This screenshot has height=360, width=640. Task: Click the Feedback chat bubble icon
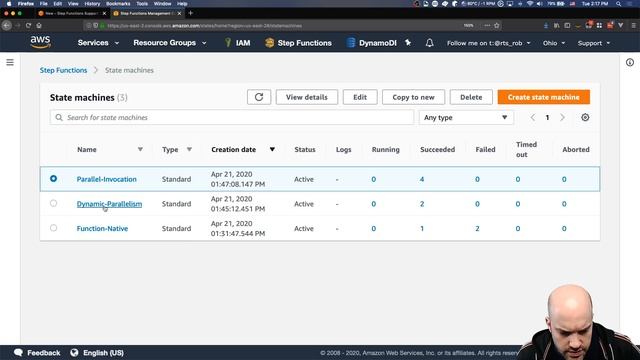point(18,353)
